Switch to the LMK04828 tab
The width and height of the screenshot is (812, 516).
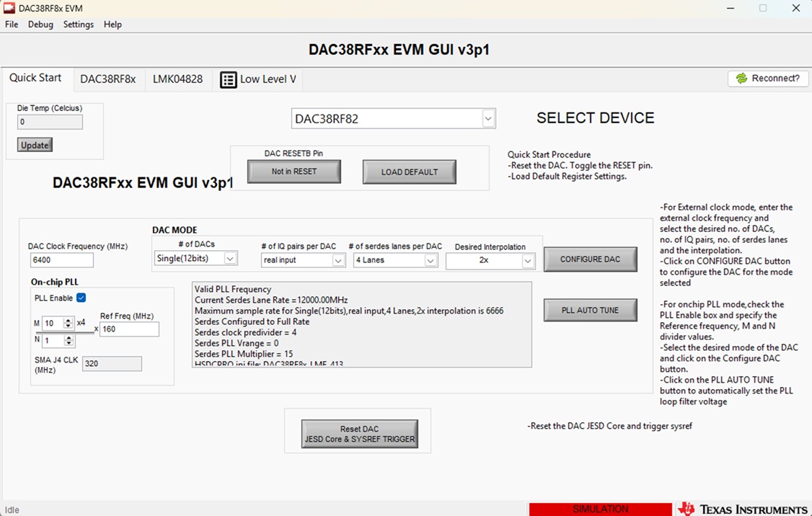point(177,79)
